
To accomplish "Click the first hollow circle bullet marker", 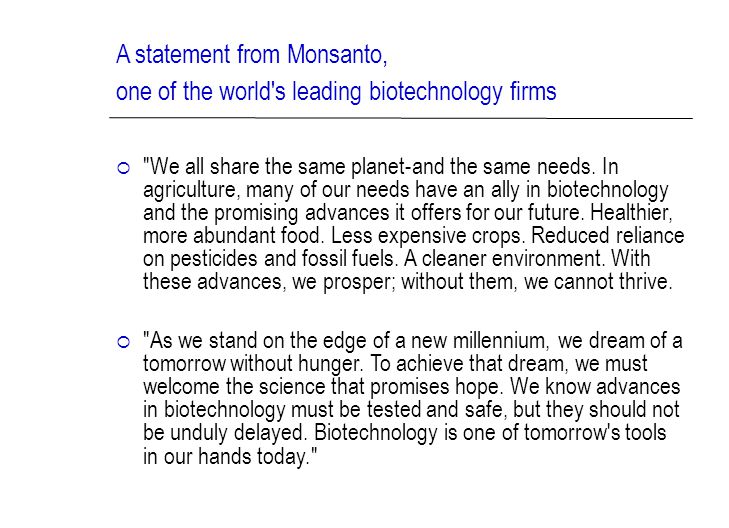I will (x=124, y=168).
